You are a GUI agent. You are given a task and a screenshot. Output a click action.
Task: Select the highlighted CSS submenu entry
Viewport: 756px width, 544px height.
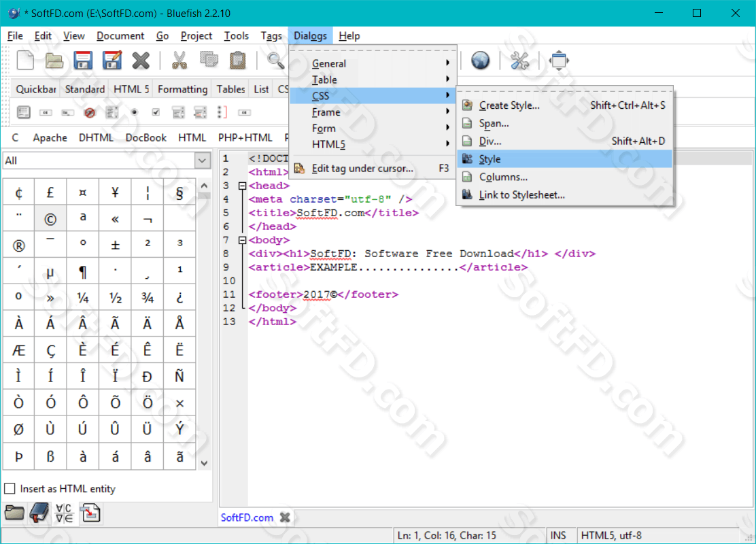click(372, 96)
